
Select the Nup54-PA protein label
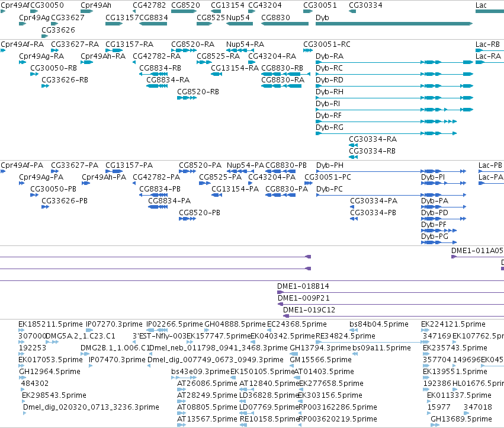(245, 165)
